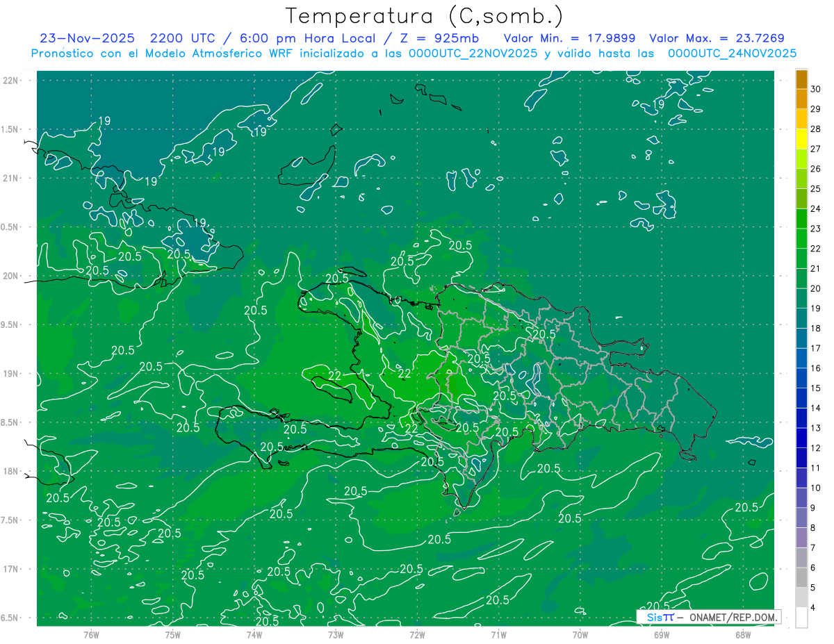
Task: Click the "22N" latitude axis label
Action: [11, 80]
